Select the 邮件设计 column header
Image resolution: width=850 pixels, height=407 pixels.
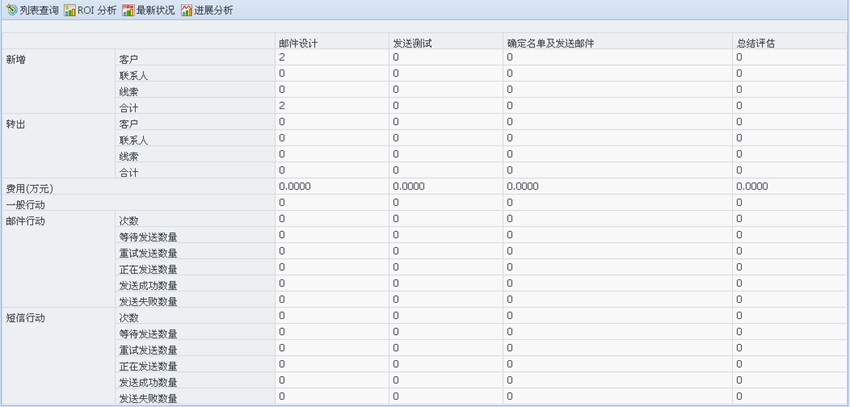pos(298,43)
